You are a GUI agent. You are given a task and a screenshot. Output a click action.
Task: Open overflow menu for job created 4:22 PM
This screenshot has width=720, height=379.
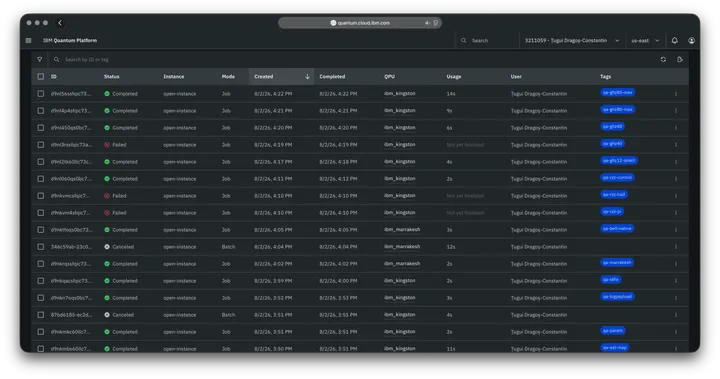pyautogui.click(x=676, y=94)
